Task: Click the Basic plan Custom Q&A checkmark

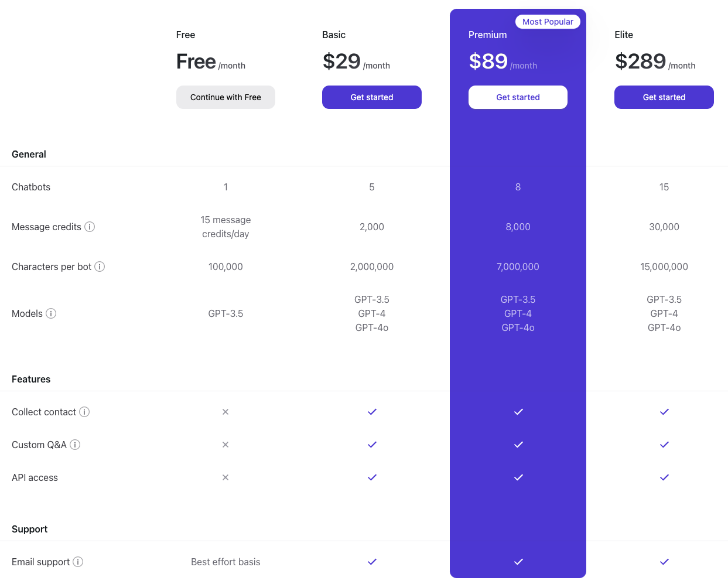Action: point(372,445)
